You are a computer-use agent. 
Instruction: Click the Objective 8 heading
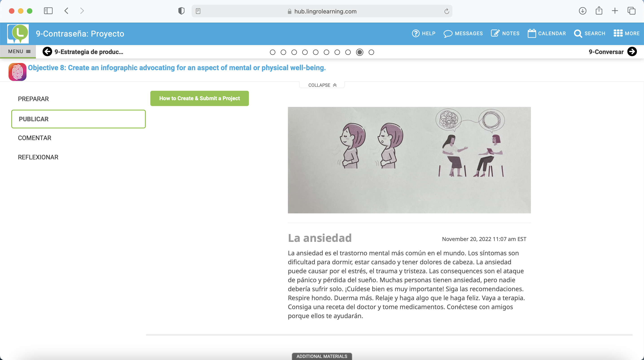[177, 68]
